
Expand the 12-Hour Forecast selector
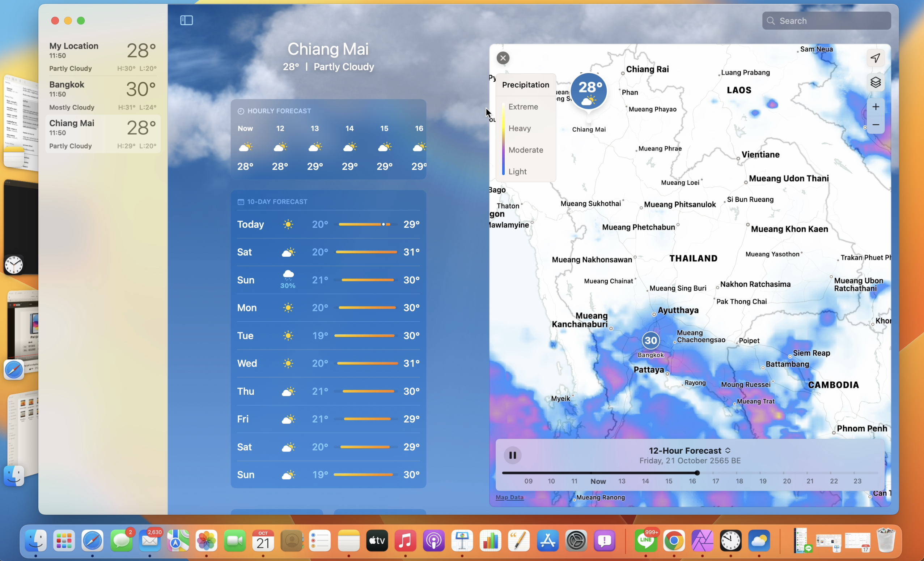[689, 450]
